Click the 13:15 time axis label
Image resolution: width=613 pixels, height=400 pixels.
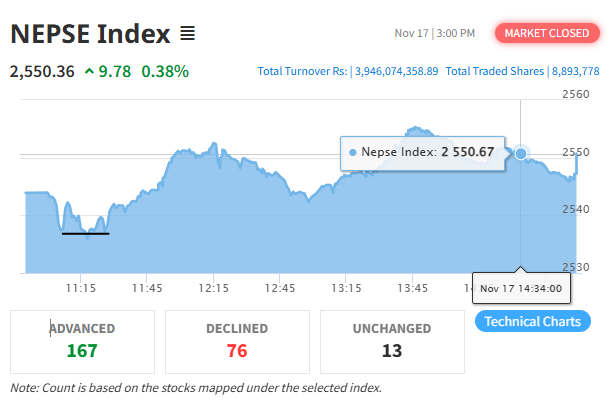point(346,288)
